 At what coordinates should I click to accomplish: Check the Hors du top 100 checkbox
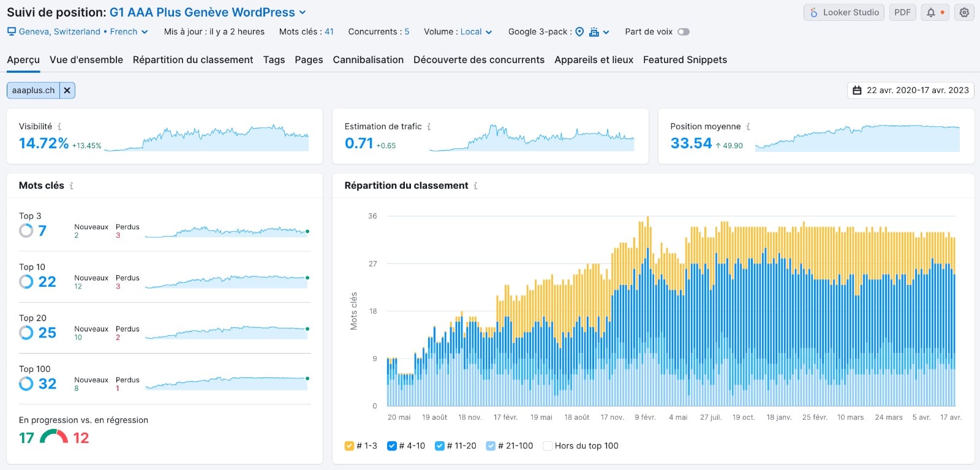point(548,446)
